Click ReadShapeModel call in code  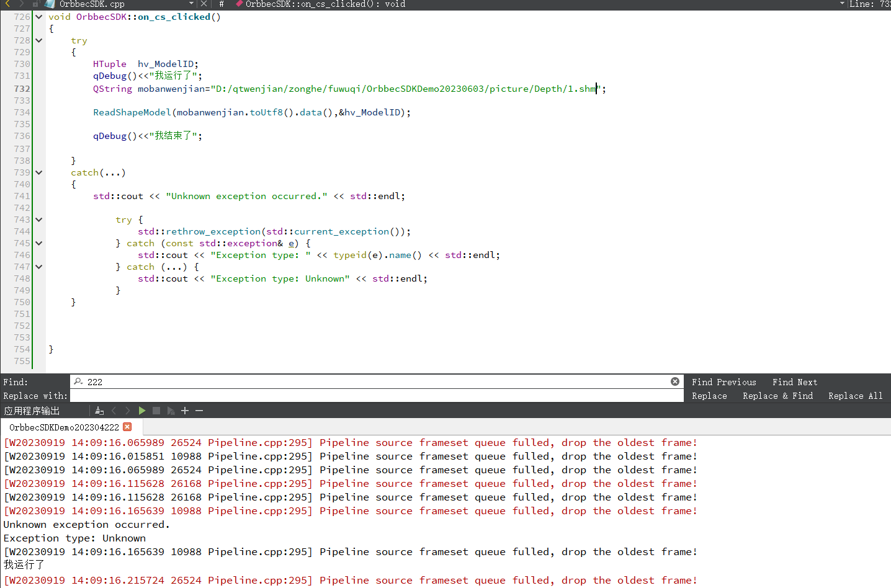coord(132,112)
